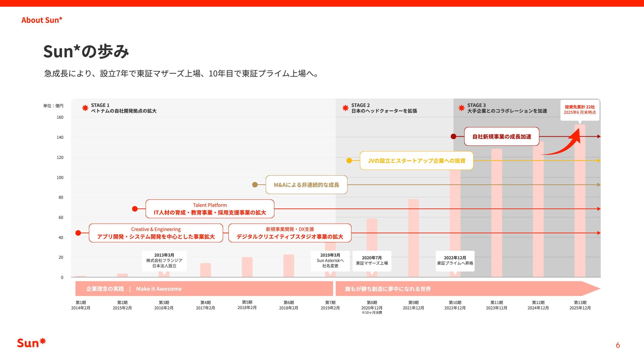Click the M&Aによる非連続的な成長 label
This screenshot has height=362, width=644.
(306, 185)
